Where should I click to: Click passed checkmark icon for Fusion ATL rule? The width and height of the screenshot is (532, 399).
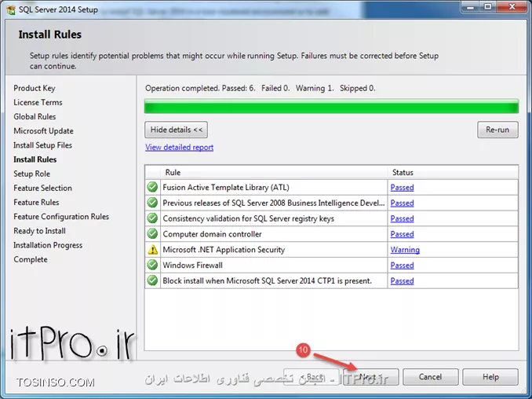[153, 187]
